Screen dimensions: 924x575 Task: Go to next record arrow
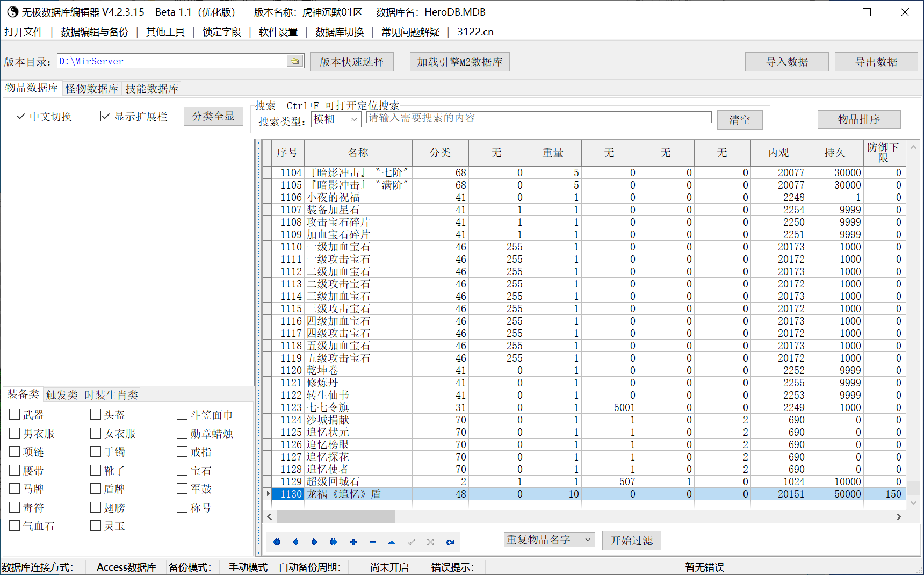315,542
